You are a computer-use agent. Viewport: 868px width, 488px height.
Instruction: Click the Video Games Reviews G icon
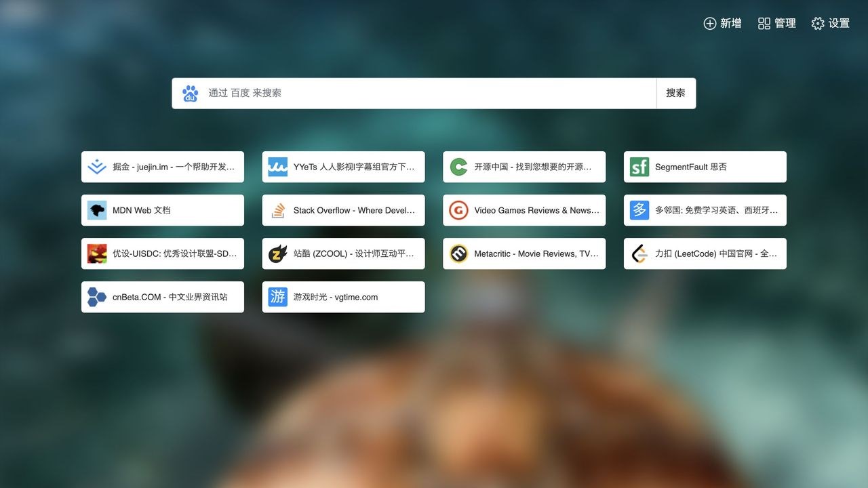458,210
